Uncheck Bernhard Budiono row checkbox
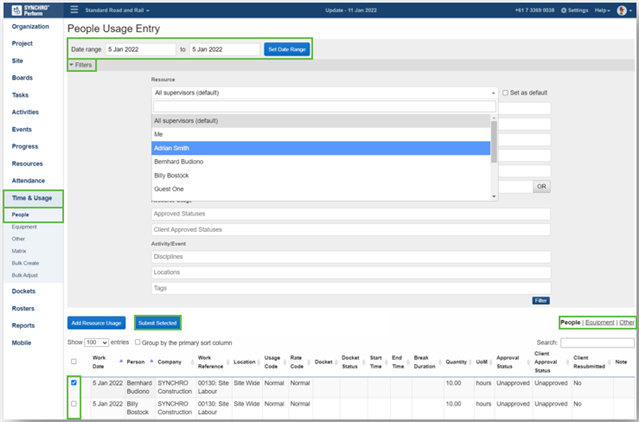Image resolution: width=639 pixels, height=422 pixels. (x=75, y=382)
